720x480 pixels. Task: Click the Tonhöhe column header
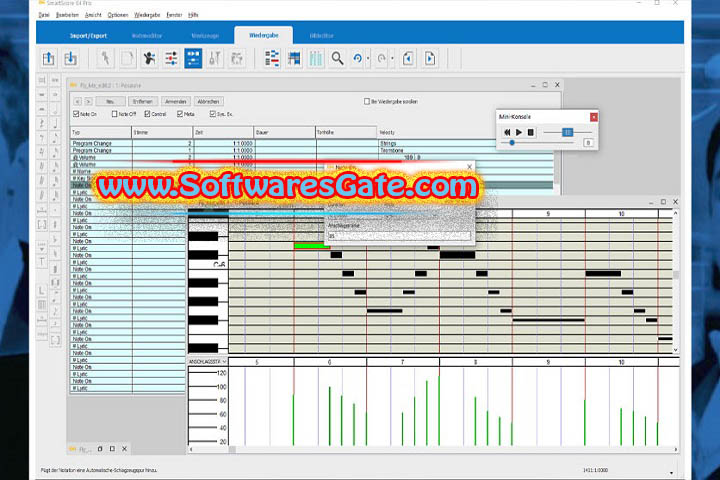(346, 132)
